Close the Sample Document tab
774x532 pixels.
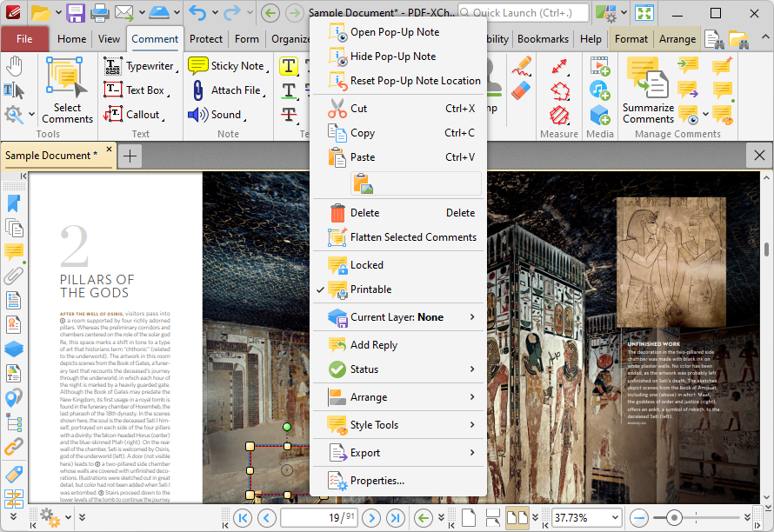[109, 149]
